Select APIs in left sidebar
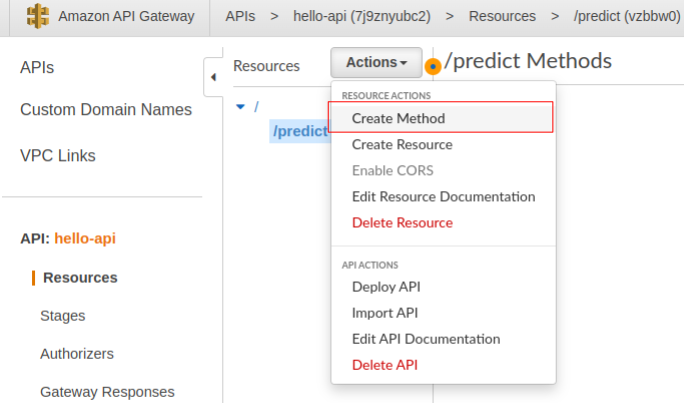 click(x=37, y=68)
